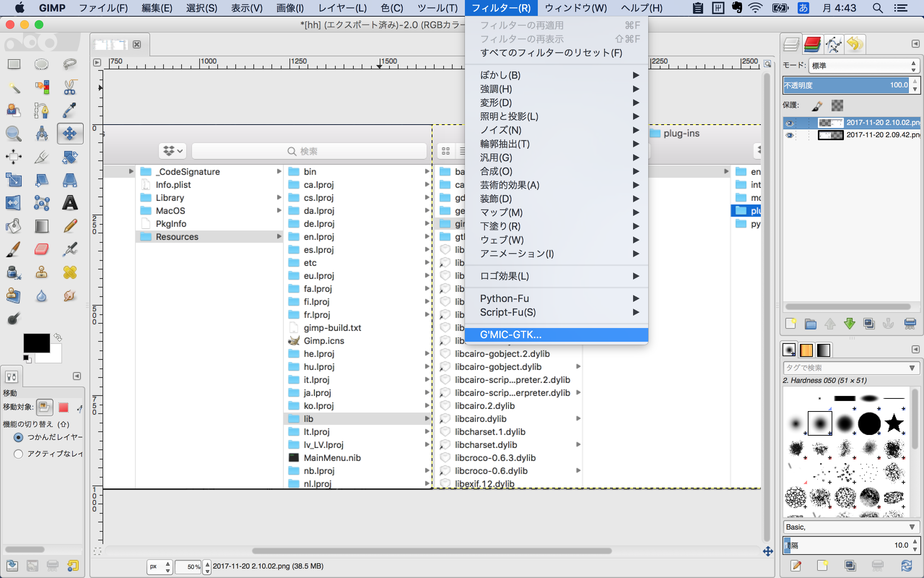924x578 pixels.
Task: Open the 色(C) menu
Action: (x=391, y=8)
